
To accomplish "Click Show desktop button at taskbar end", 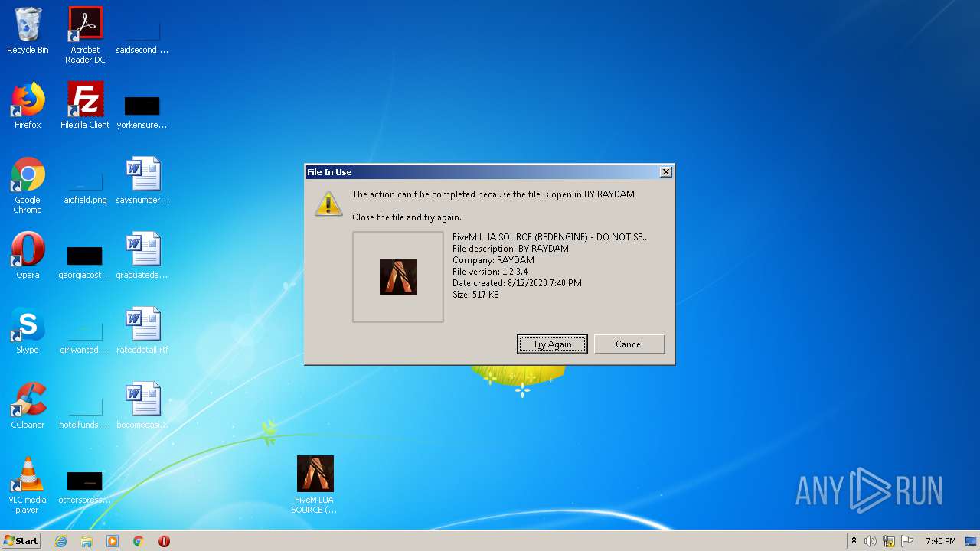I will coord(972,541).
